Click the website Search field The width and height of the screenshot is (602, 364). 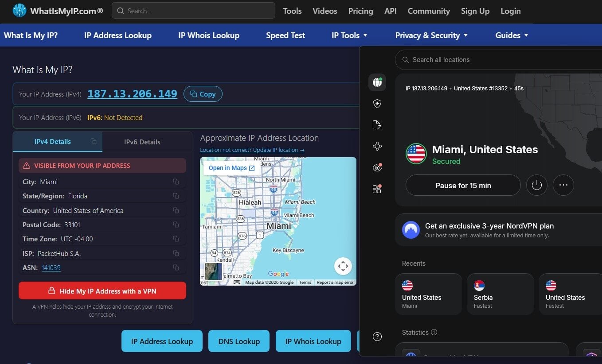click(x=193, y=11)
